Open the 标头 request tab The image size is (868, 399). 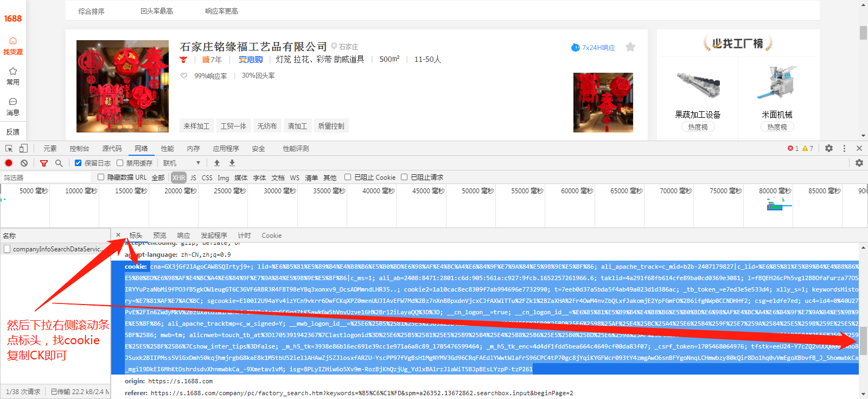point(136,236)
